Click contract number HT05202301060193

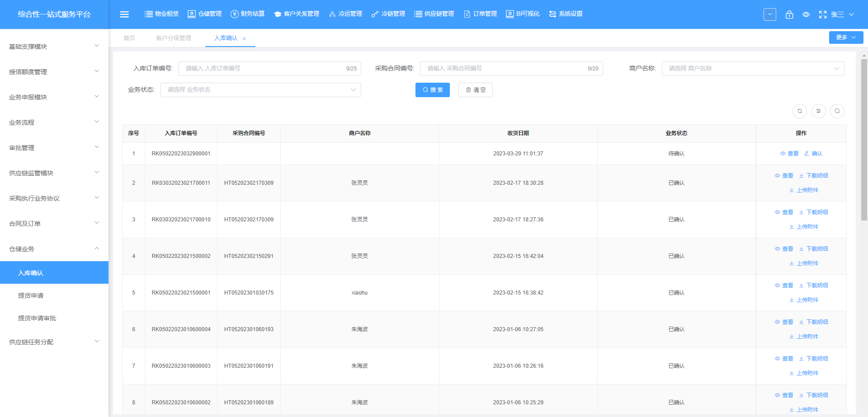249,329
